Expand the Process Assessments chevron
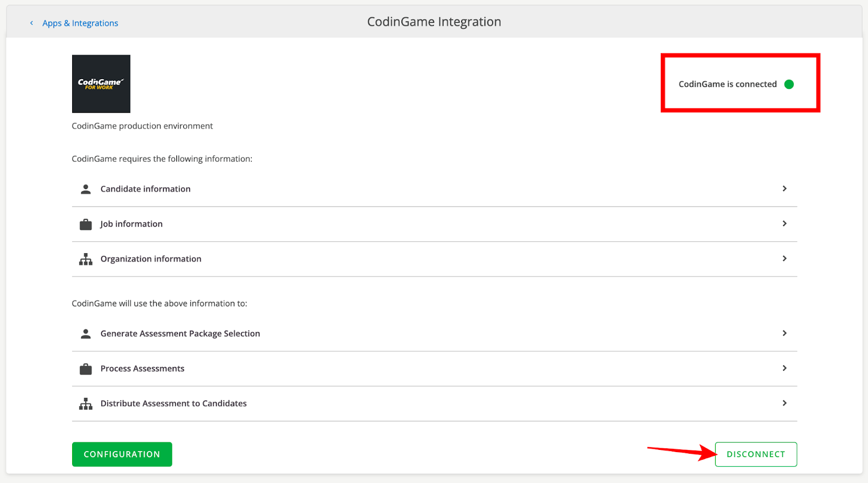Viewport: 868px width, 483px height. tap(784, 368)
